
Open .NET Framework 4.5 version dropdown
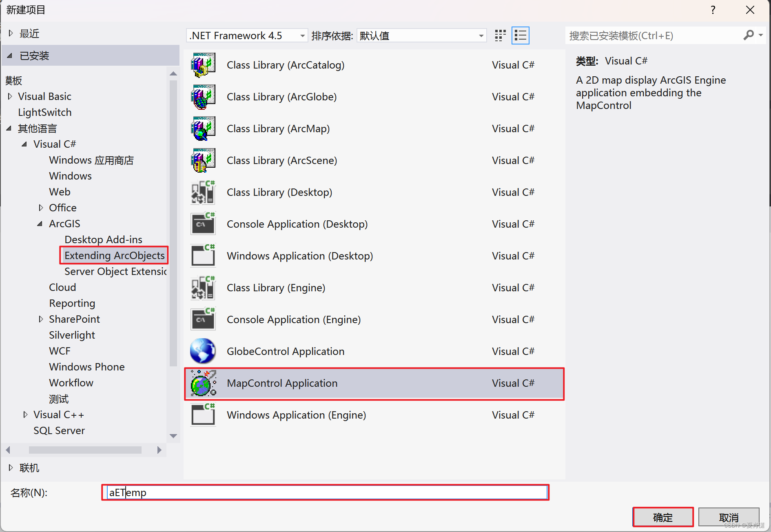(x=247, y=35)
